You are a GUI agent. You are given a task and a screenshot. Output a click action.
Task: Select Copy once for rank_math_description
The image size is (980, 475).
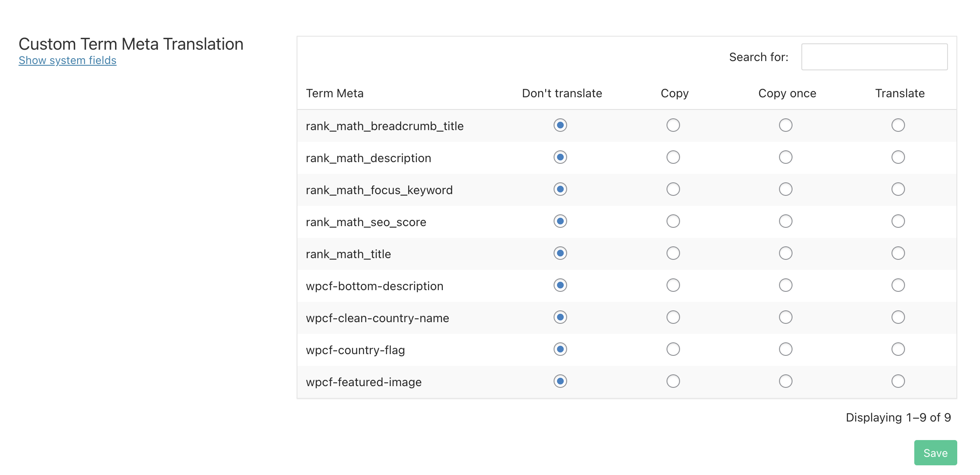(x=786, y=157)
